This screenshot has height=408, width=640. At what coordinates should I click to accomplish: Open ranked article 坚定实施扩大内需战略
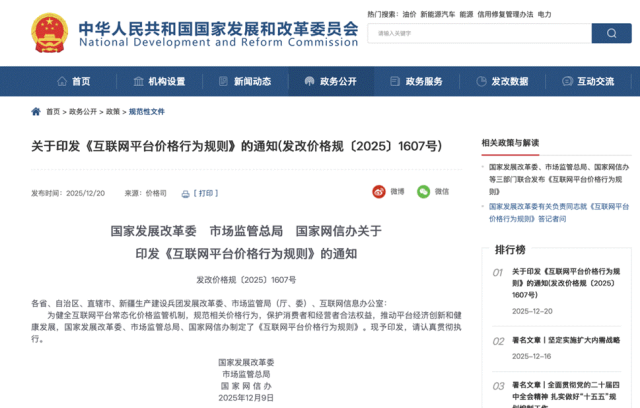point(565,340)
